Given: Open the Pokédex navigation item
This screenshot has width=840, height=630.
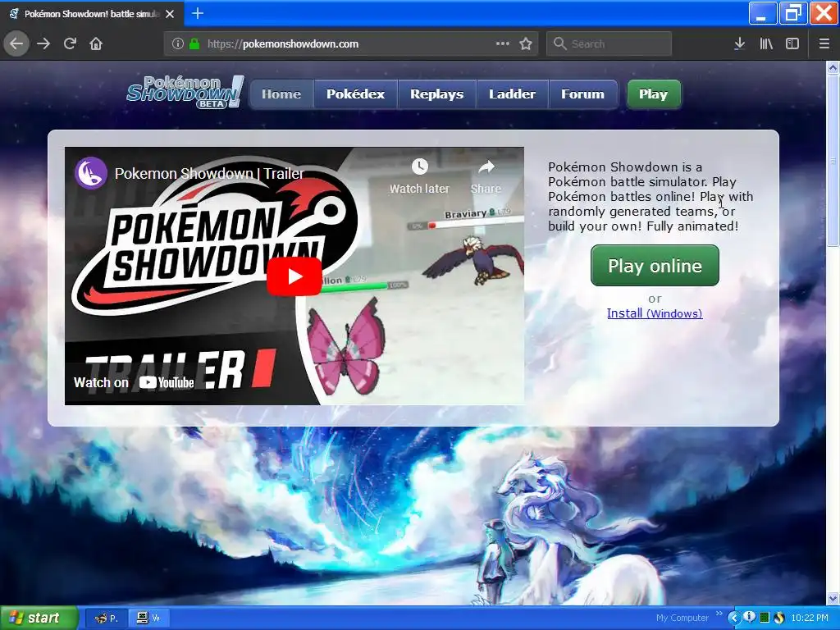Looking at the screenshot, I should click(356, 94).
